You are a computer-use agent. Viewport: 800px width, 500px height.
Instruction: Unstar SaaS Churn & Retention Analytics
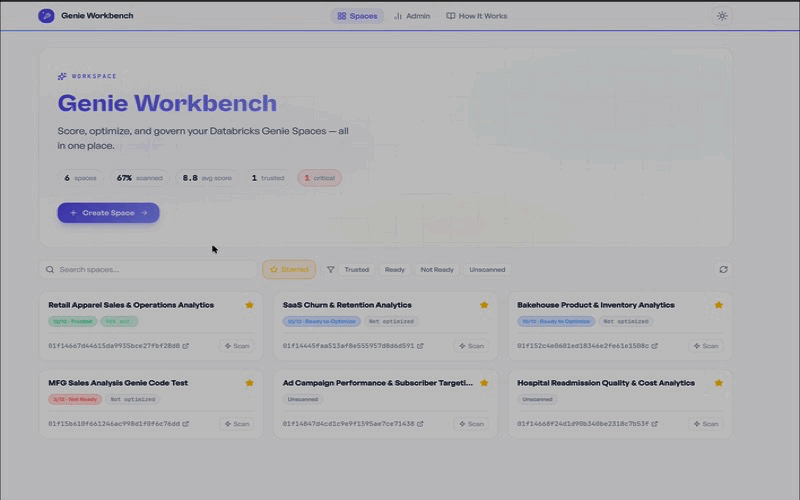point(484,305)
